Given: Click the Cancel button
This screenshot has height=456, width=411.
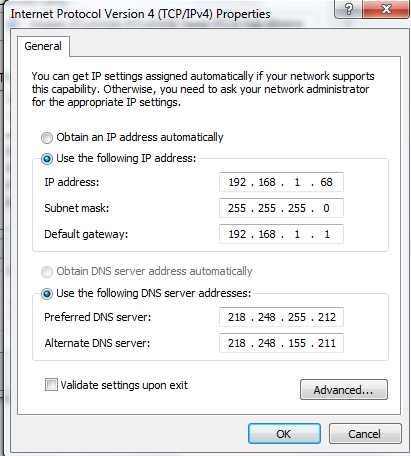Looking at the screenshot, I should click(x=365, y=434).
